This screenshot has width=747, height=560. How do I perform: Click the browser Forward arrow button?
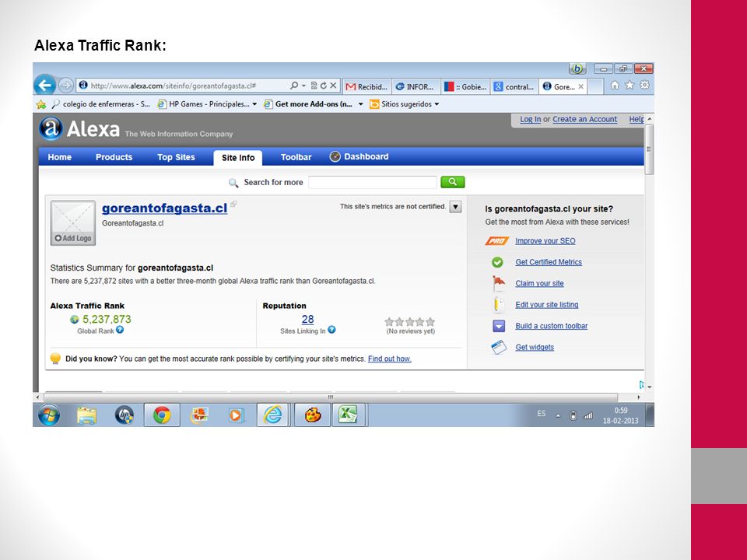tap(66, 86)
